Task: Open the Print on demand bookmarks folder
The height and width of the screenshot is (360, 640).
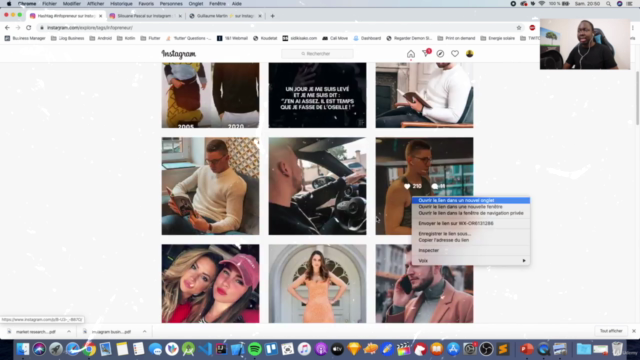Action: (x=456, y=38)
